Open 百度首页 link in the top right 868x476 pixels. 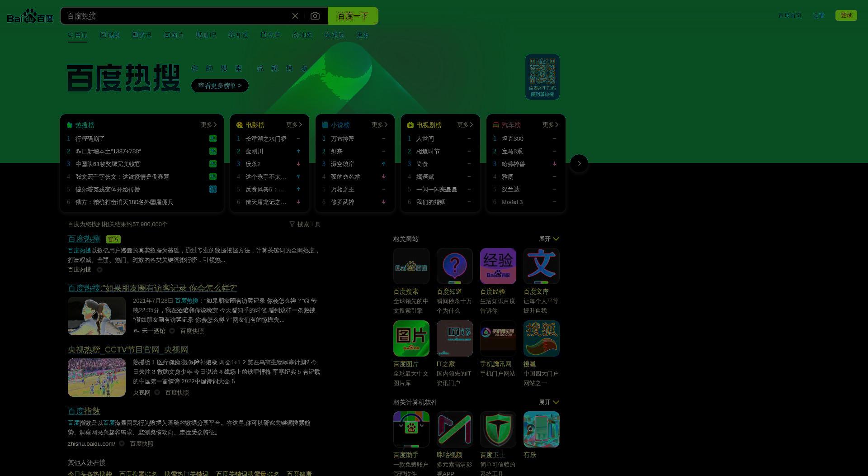[790, 15]
